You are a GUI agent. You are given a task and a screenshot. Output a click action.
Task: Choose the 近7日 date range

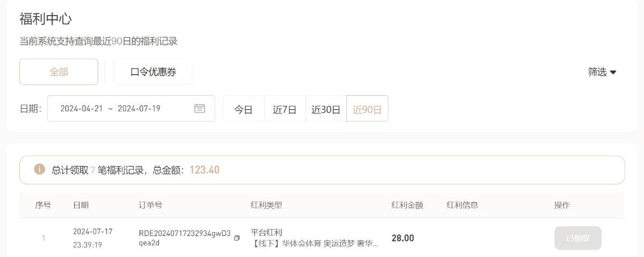pyautogui.click(x=284, y=109)
